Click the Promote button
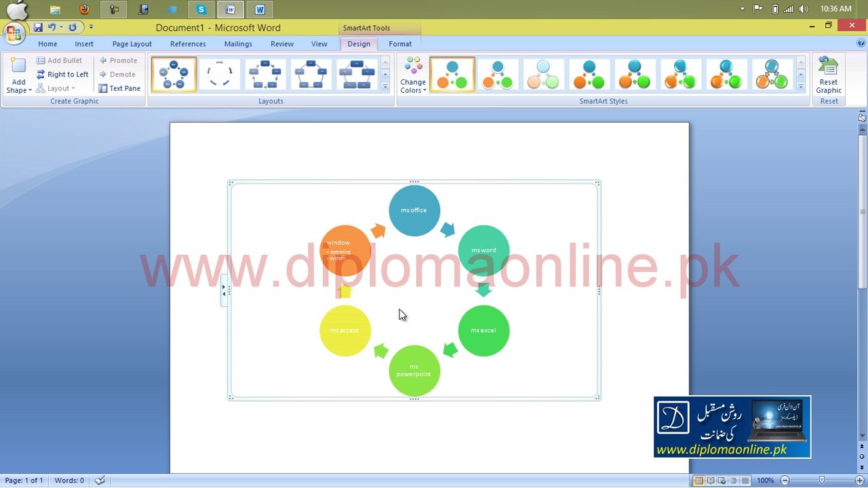Viewport: 868px width, 488px height. tap(118, 60)
